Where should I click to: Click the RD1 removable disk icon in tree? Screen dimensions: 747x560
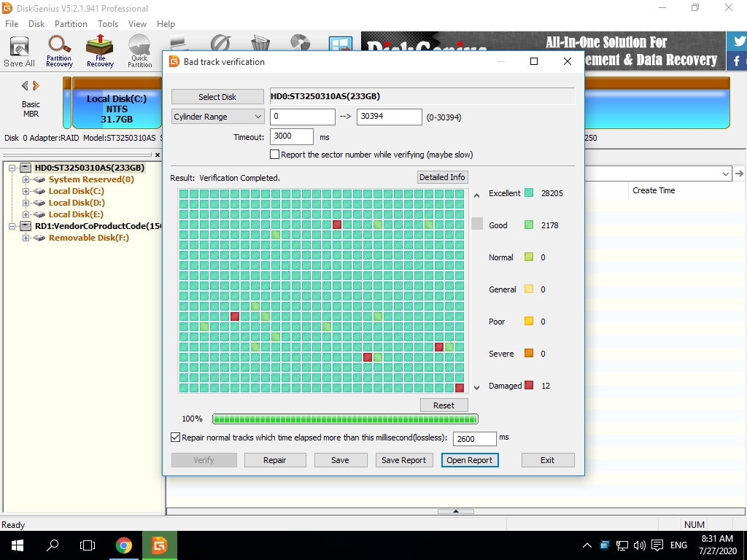26,226
